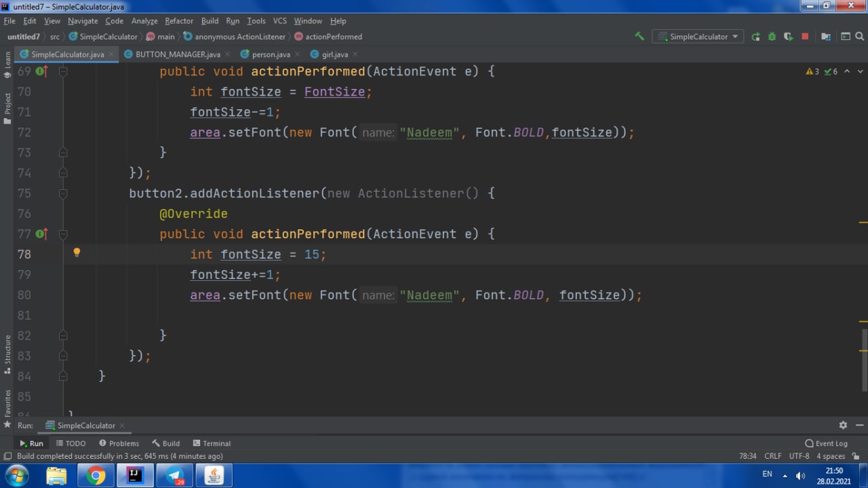Open the Run tool window settings gear
This screenshot has width=868, height=488.
843,425
